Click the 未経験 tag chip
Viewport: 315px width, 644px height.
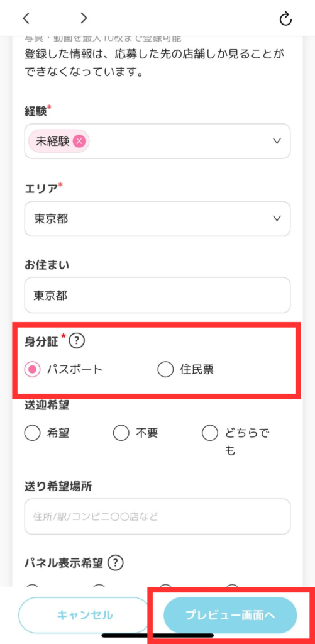point(58,142)
